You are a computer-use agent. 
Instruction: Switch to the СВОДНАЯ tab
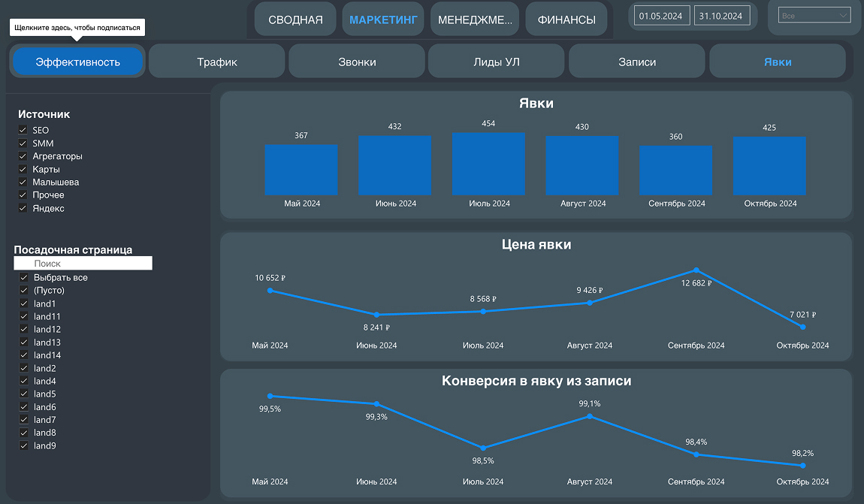(x=295, y=20)
